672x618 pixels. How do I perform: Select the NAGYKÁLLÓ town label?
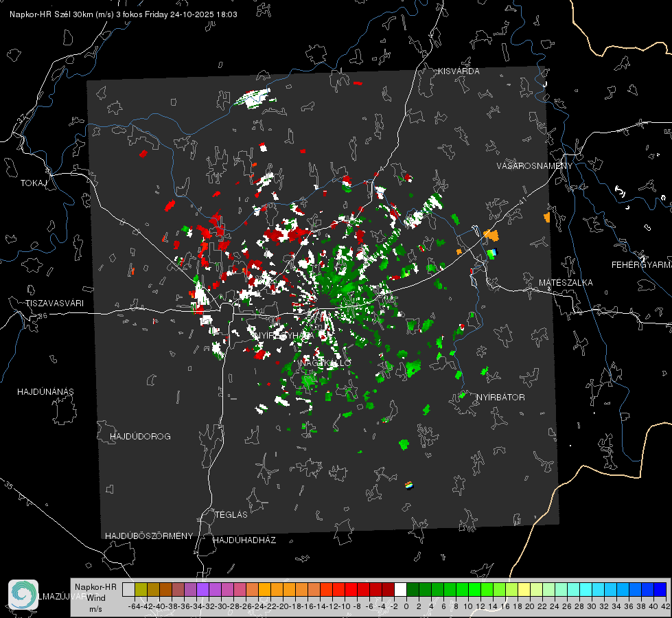[x=326, y=363]
